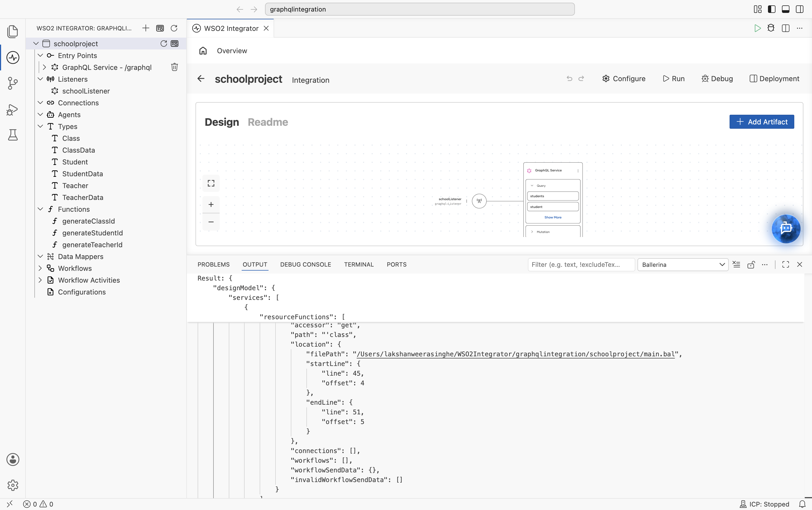Toggle the secondary side bar visibility
812x510 pixels.
click(x=800, y=9)
